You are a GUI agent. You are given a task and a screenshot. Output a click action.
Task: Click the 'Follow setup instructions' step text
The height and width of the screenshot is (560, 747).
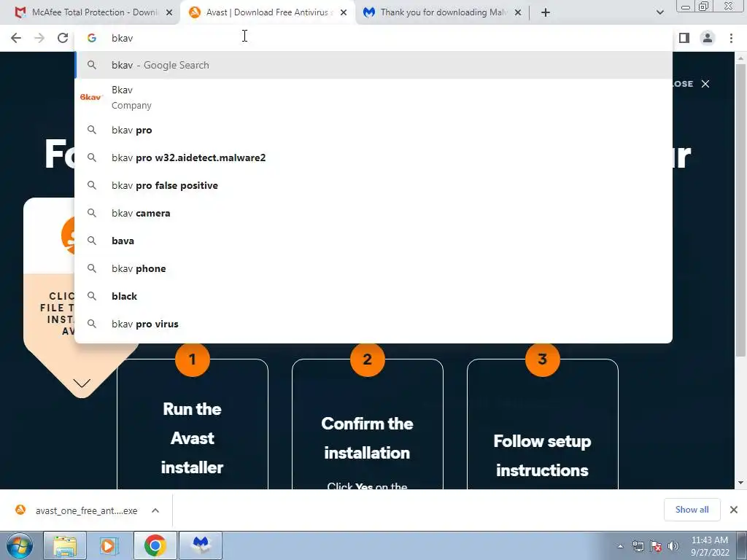click(542, 456)
